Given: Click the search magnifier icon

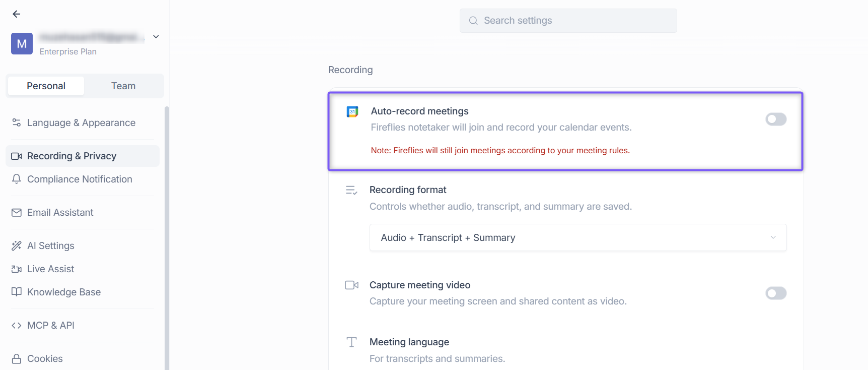Looking at the screenshot, I should 473,21.
